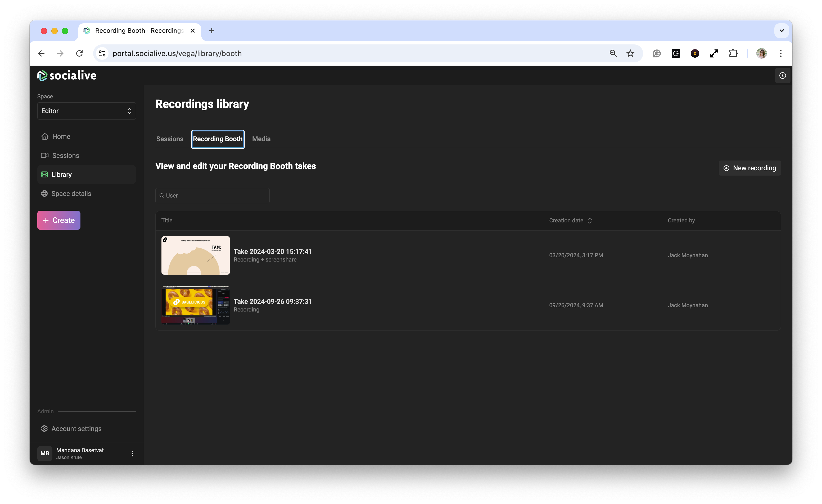Open the Bagelicious recording thumbnail
The image size is (822, 504).
click(196, 305)
